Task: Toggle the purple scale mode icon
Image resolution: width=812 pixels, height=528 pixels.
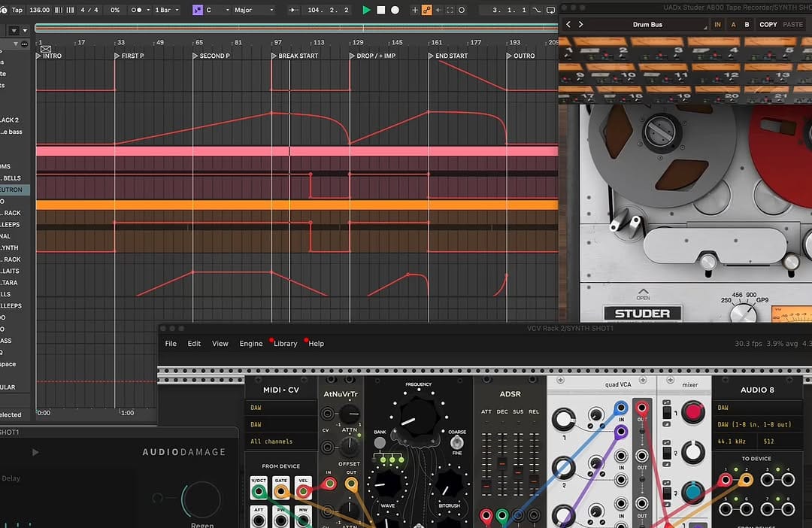Action: pyautogui.click(x=197, y=10)
